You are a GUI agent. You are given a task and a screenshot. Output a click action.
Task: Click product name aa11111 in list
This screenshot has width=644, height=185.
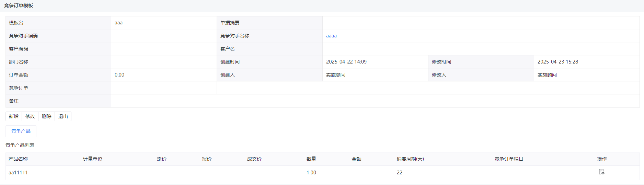coord(18,173)
